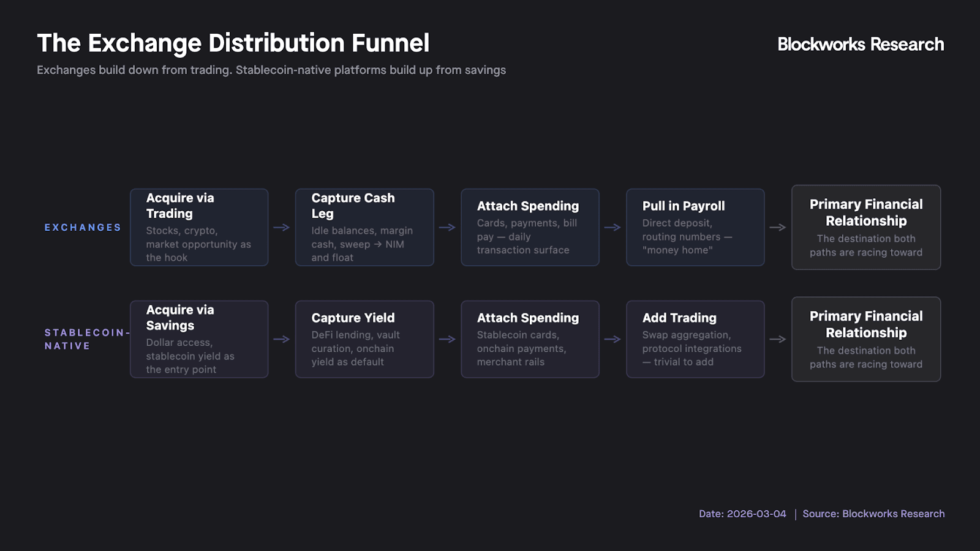Screen dimensions: 980x551
Task: Open the Source: Blockworks Research footer link
Action: [873, 514]
